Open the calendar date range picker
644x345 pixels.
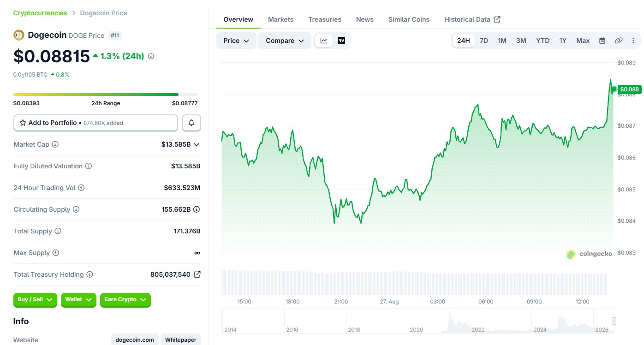[x=602, y=41]
